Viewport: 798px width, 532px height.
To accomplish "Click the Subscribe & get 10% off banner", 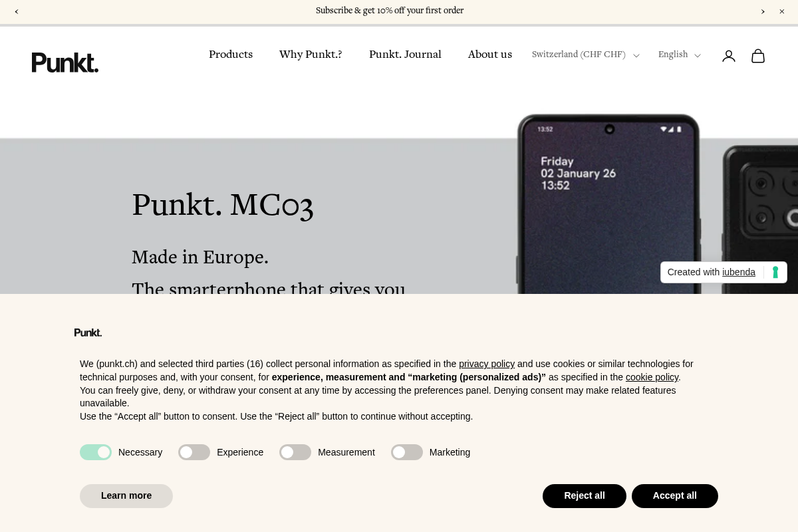I will (x=390, y=11).
